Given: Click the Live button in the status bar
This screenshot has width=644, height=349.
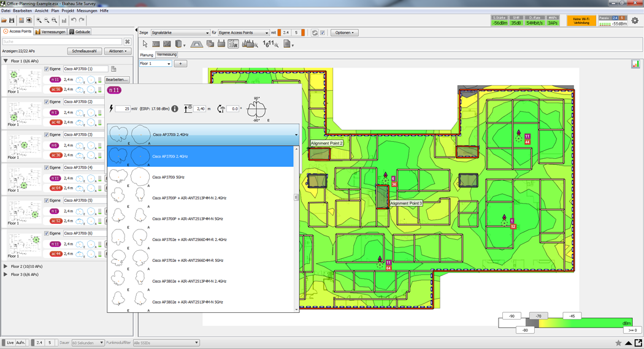Looking at the screenshot, I should (x=10, y=343).
